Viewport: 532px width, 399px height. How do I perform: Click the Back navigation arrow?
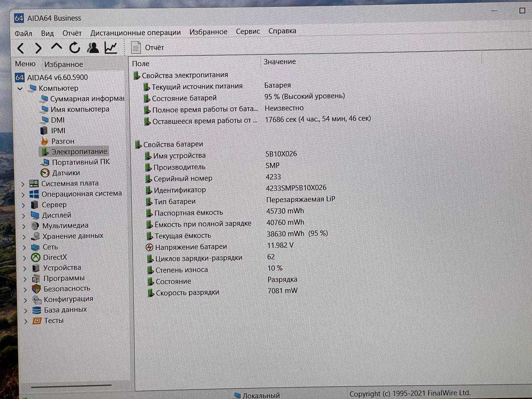[x=20, y=48]
